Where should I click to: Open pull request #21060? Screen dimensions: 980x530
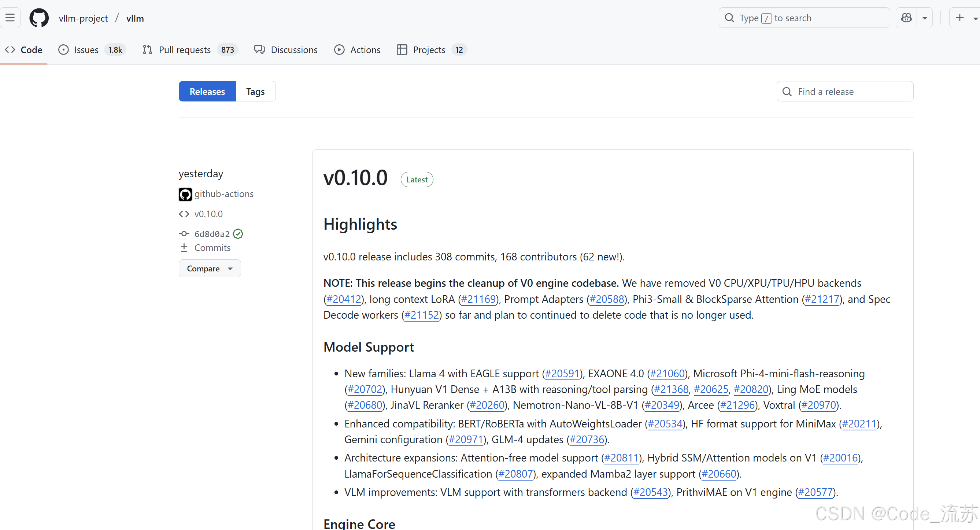(x=667, y=374)
